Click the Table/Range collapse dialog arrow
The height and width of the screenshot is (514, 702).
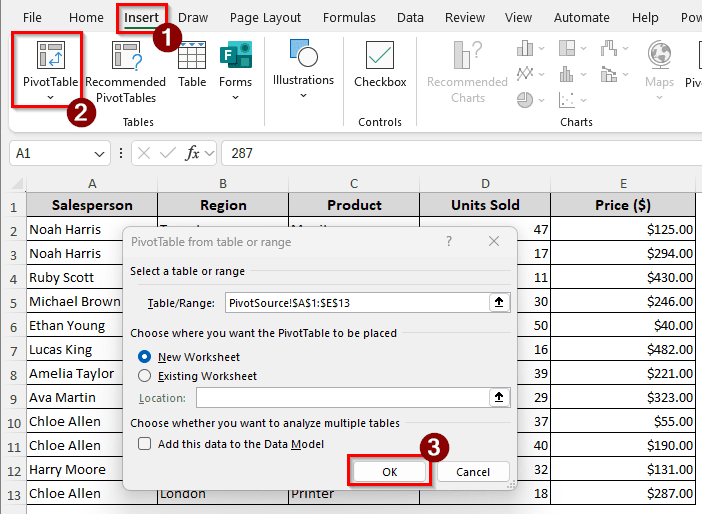click(x=499, y=302)
